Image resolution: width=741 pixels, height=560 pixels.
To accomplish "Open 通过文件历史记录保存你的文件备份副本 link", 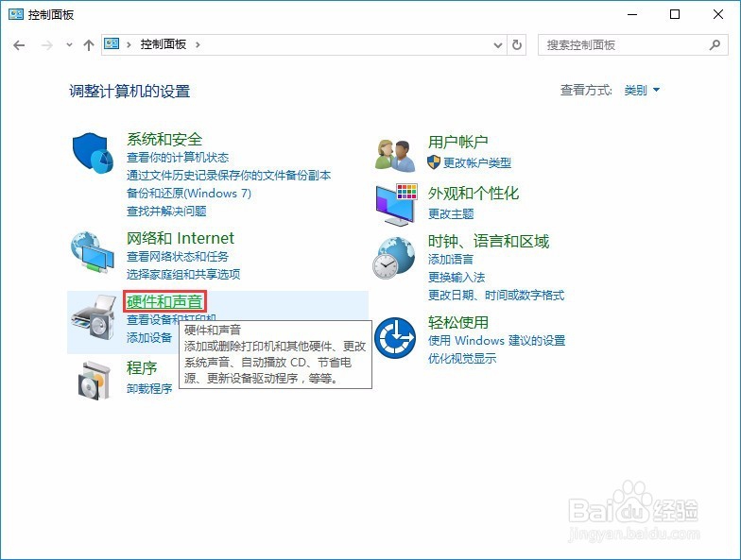I will pyautogui.click(x=229, y=176).
